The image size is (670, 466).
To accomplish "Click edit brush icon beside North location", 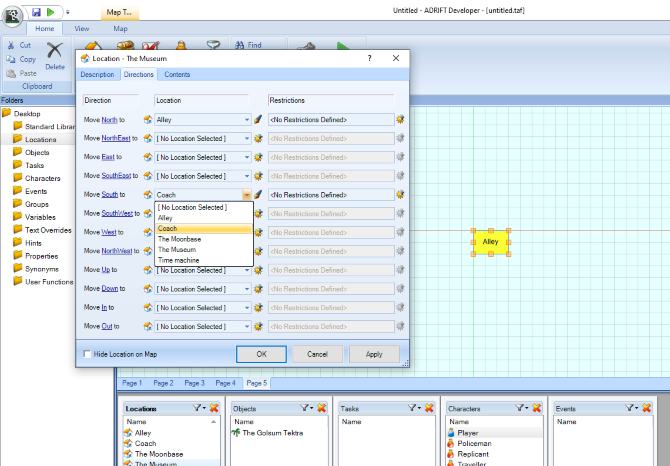I will click(x=258, y=119).
